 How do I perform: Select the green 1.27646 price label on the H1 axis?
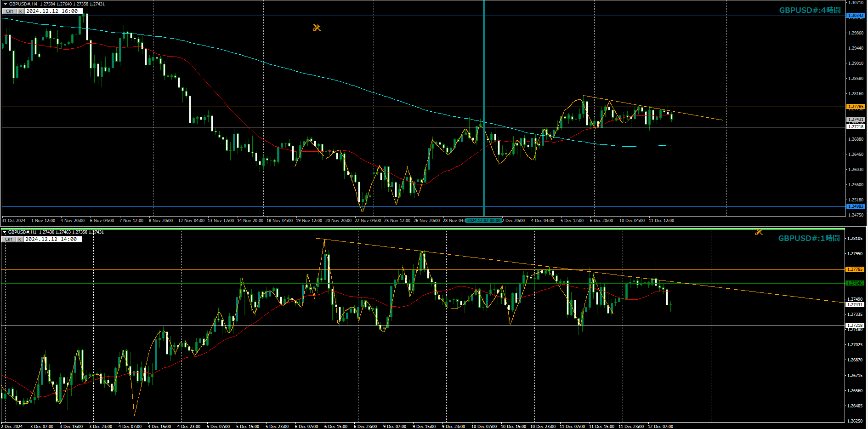tap(855, 283)
